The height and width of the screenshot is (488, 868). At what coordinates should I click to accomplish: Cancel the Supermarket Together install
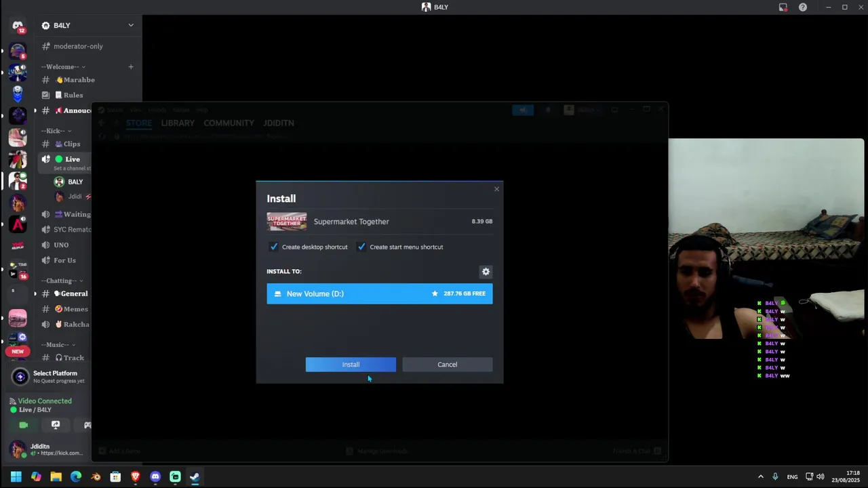[448, 365]
